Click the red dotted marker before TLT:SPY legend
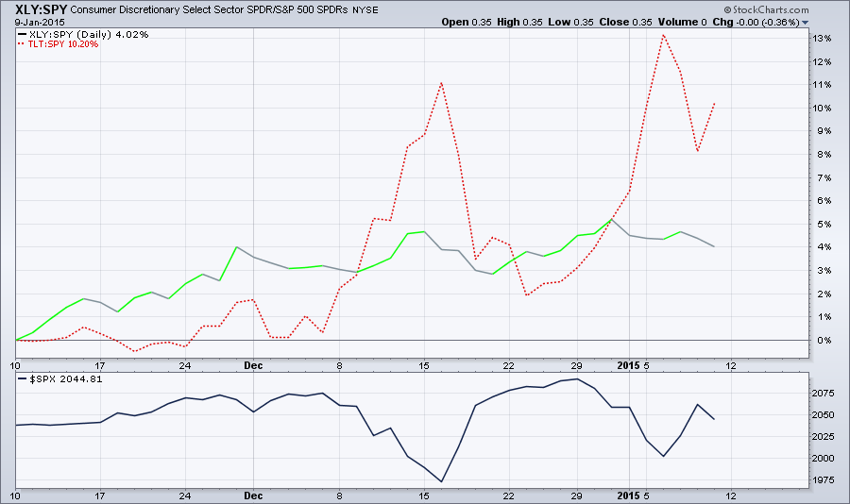This screenshot has width=850, height=504. [22, 44]
